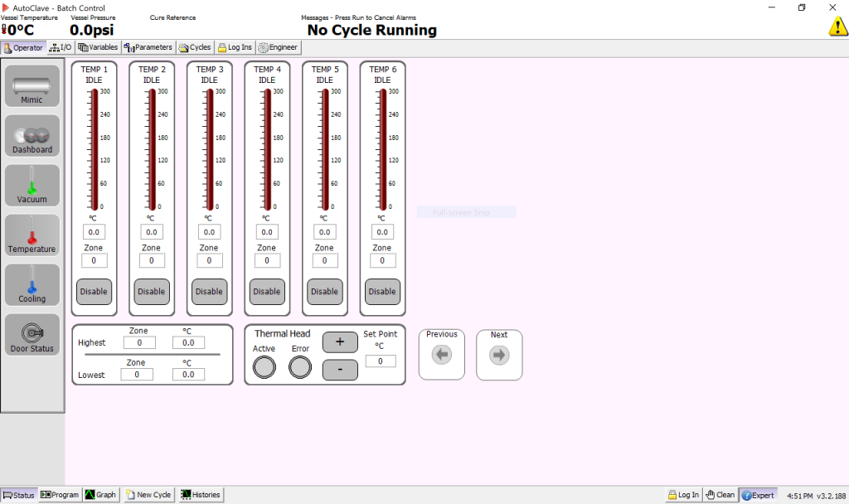
Task: Go to Previous page arrow
Action: (441, 356)
